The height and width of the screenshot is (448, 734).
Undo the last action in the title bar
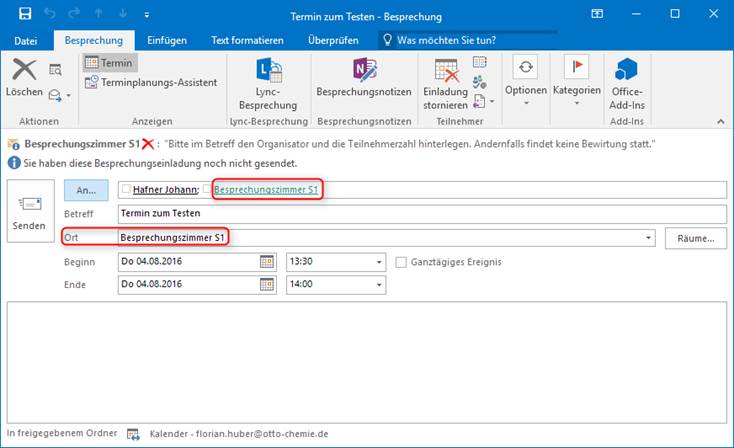50,14
